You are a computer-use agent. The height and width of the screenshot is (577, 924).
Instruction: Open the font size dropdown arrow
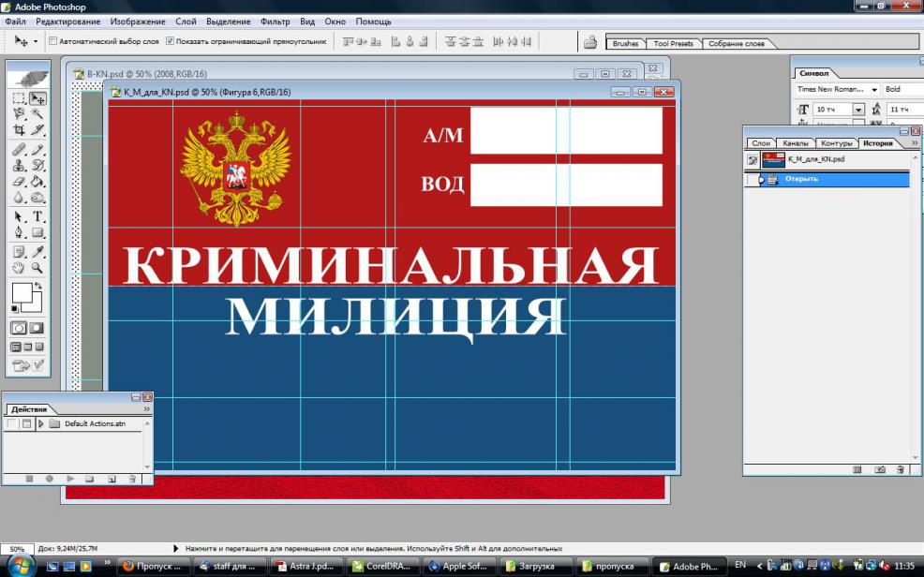858,110
